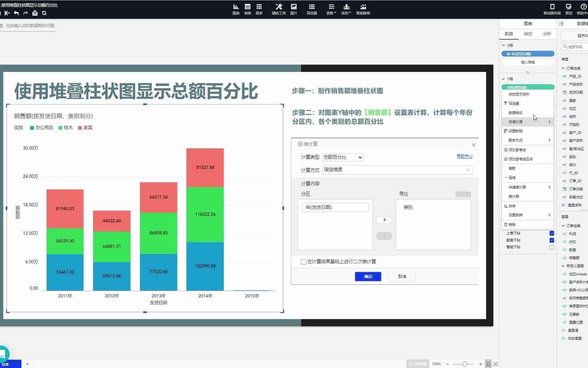Collapse the 订单总表 dimension group
This screenshot has width=588, height=368.
[563, 68]
